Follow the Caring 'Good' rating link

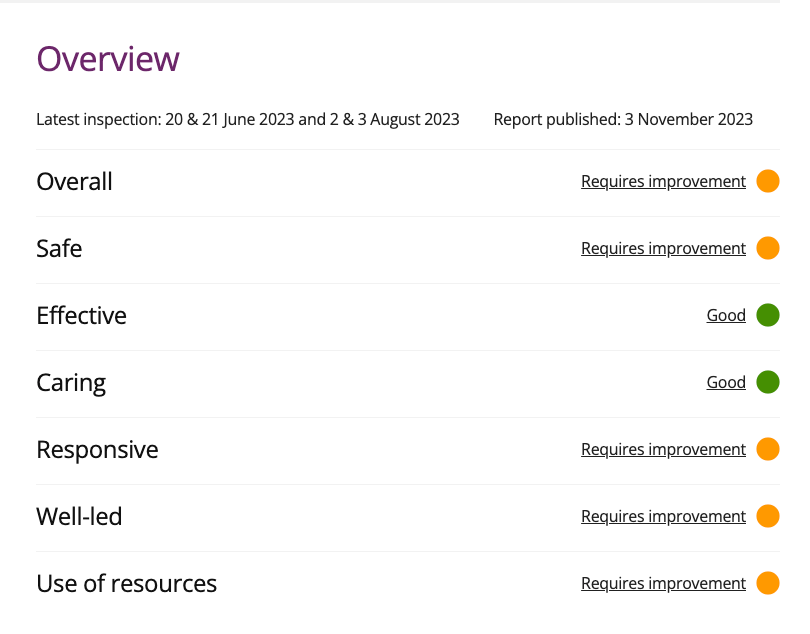click(726, 382)
